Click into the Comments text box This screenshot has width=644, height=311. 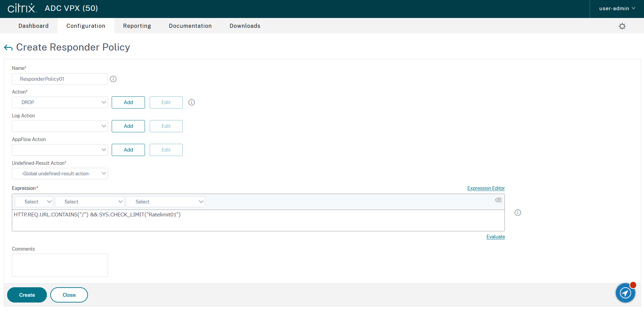coord(60,265)
